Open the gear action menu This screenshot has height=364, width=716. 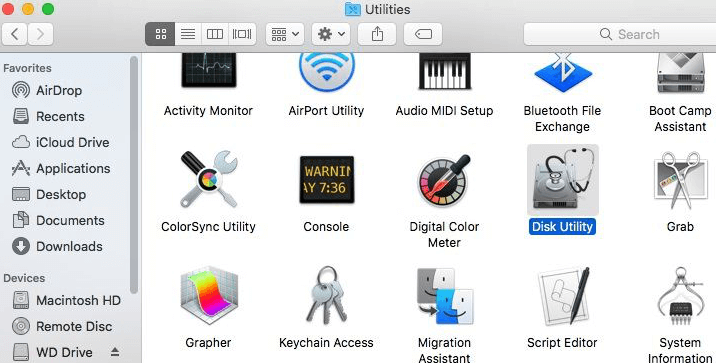coord(331,34)
